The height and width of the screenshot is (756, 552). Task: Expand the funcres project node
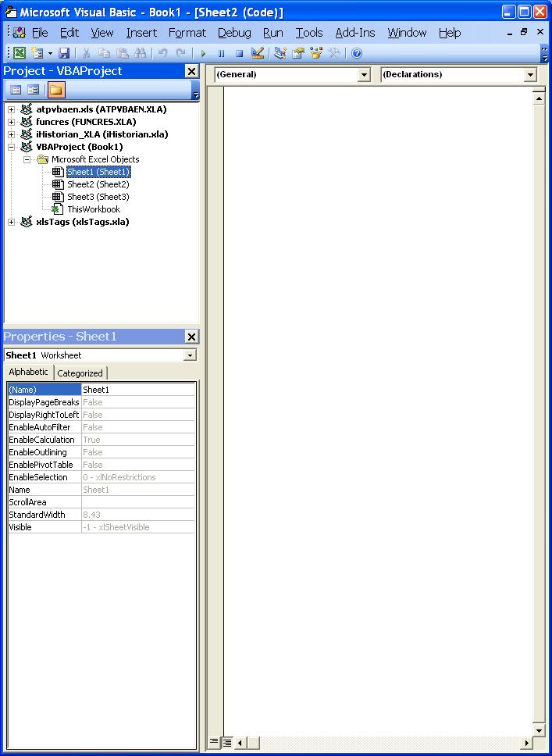(x=12, y=123)
